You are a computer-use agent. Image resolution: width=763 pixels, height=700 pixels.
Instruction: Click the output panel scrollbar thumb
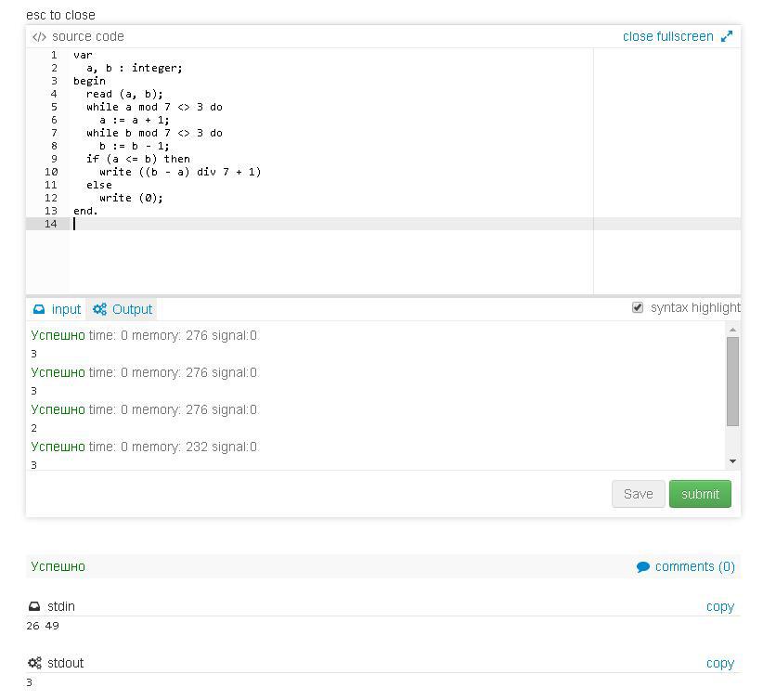tap(733, 381)
